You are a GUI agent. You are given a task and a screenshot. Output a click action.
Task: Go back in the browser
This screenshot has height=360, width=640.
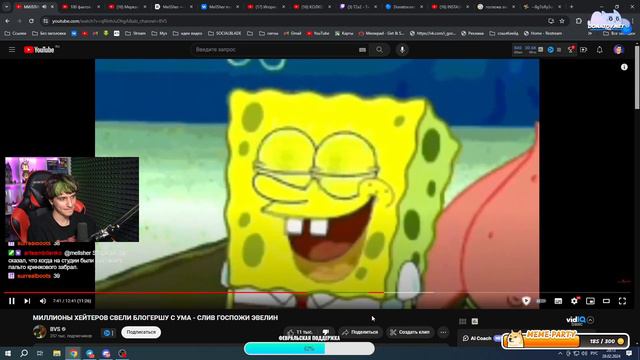click(8, 21)
